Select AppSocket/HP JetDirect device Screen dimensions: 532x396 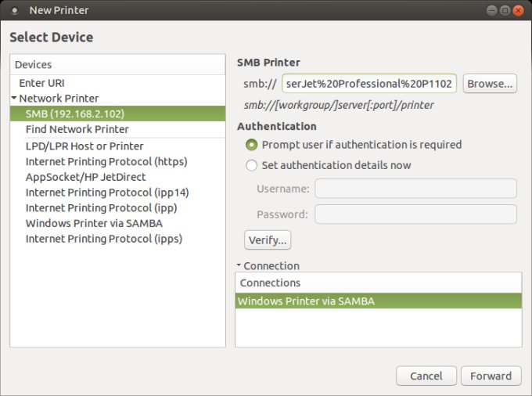87,177
